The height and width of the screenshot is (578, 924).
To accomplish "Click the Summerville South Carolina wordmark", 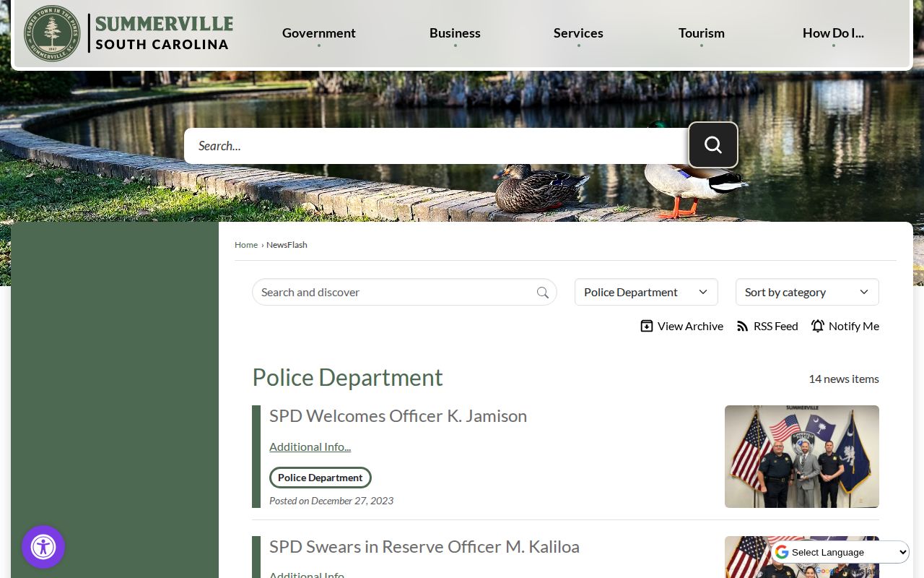I will click(164, 33).
